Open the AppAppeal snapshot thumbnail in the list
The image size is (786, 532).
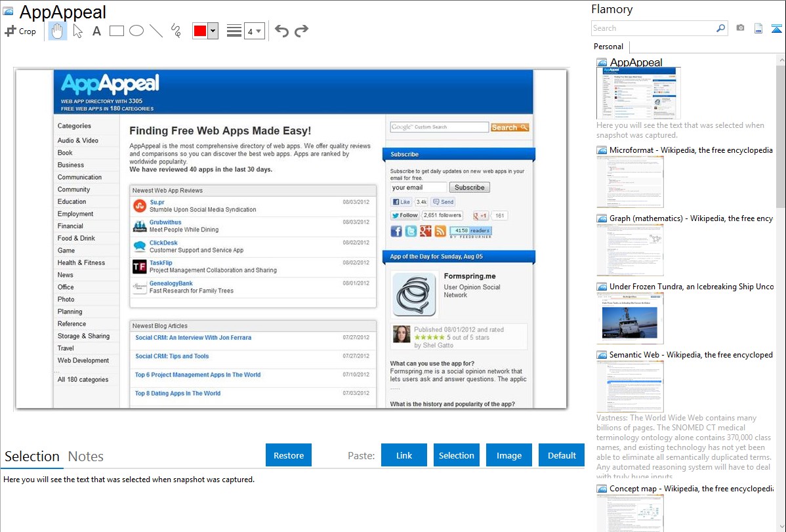[638, 93]
